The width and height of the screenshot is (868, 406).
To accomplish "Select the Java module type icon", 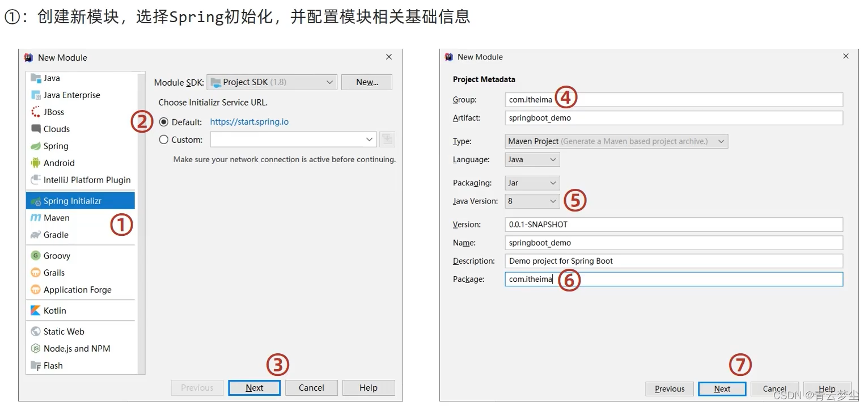I will tap(36, 78).
